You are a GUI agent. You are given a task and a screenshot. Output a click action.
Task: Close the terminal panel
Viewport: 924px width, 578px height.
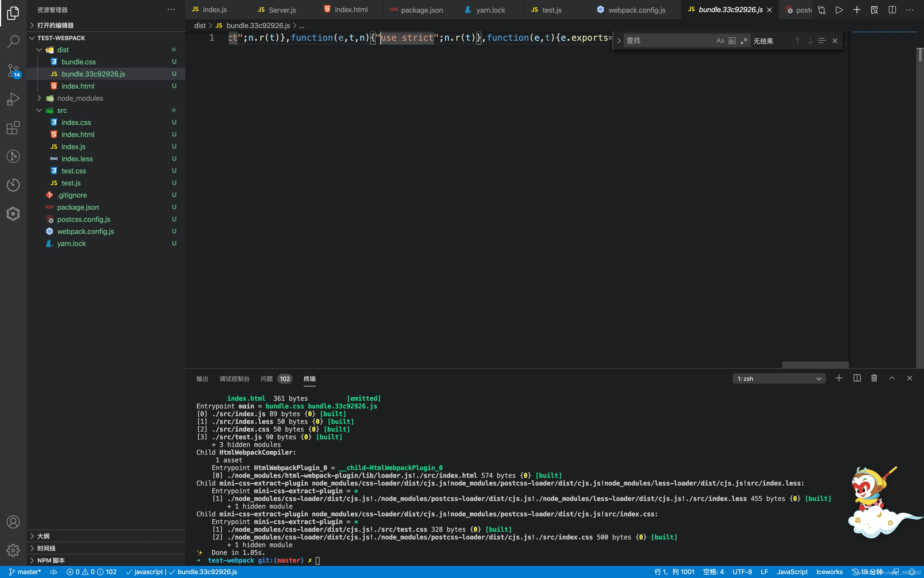tap(909, 378)
